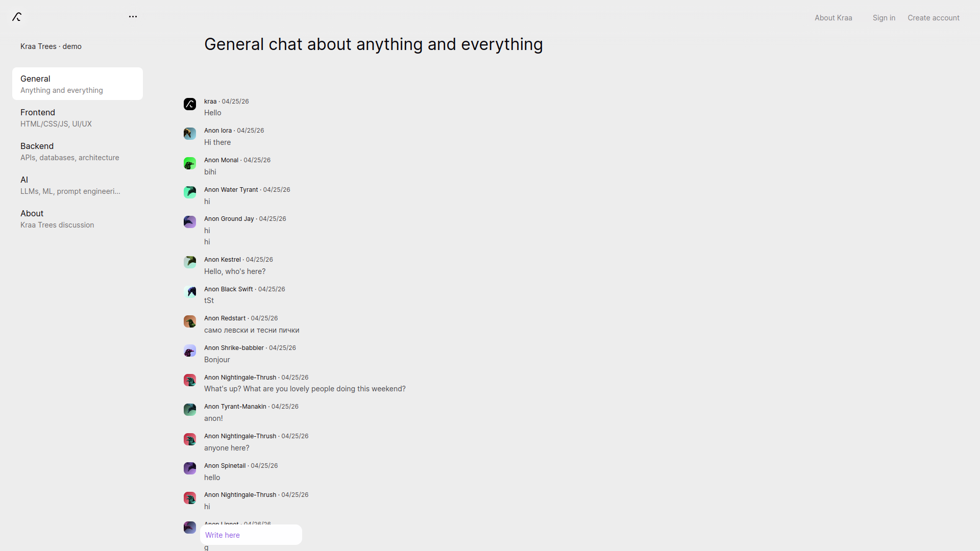The width and height of the screenshot is (980, 551).
Task: Click Anon Iora's bird avatar
Action: (x=190, y=134)
